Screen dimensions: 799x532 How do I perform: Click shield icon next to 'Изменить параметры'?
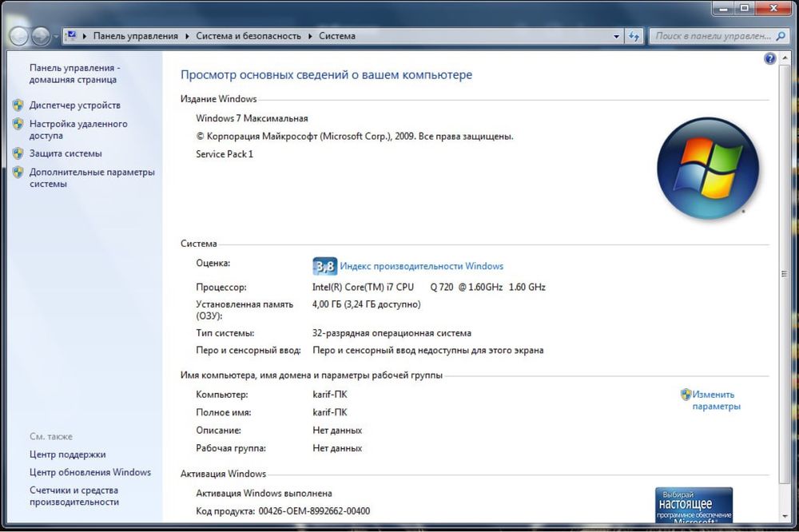point(686,394)
